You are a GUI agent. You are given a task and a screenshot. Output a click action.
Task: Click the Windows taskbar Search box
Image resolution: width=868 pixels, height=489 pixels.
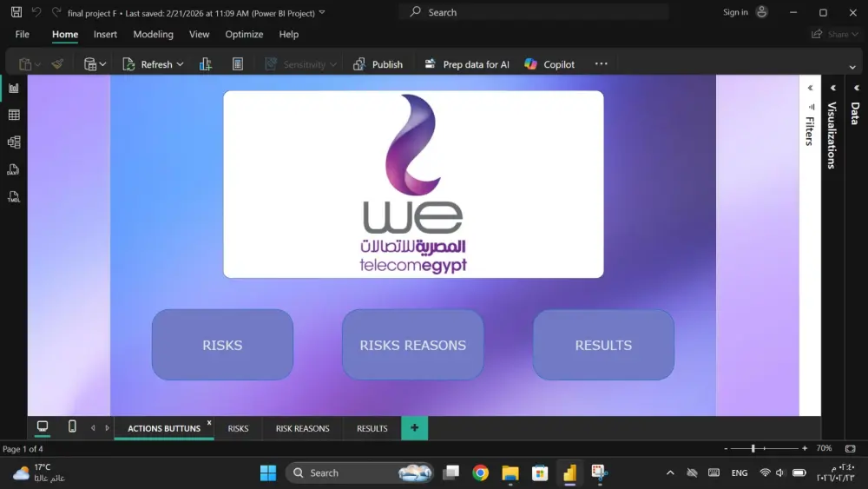(x=360, y=473)
